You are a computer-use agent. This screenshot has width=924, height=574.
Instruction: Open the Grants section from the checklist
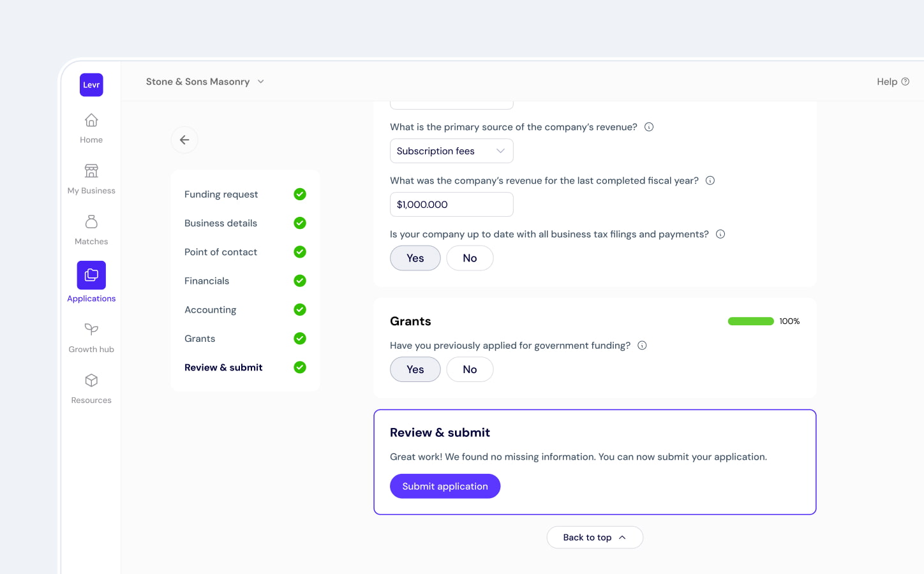coord(200,338)
